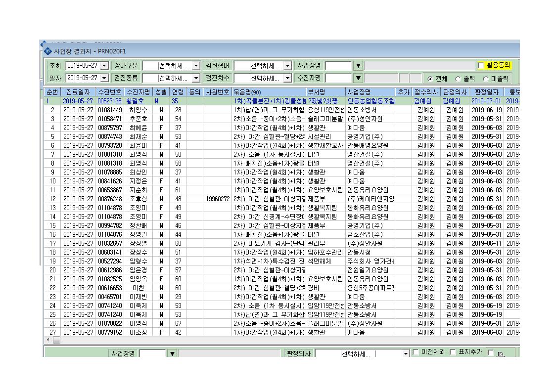
Task: Click the PRN020F1 window title icon
Action: click(48, 51)
